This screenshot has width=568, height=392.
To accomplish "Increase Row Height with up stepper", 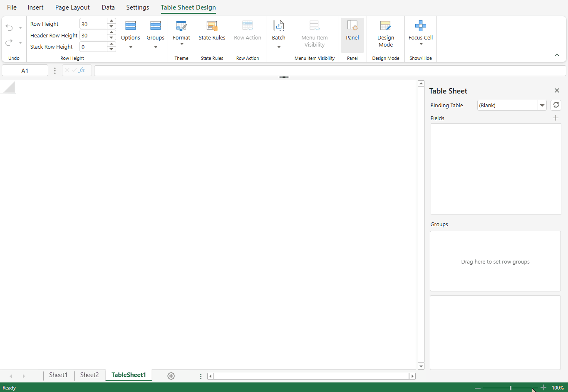I will pos(112,21).
